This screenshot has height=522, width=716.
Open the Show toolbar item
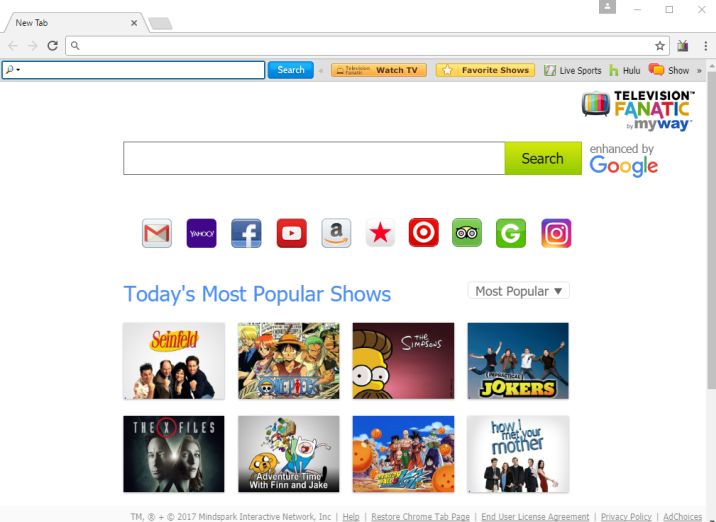pos(669,70)
